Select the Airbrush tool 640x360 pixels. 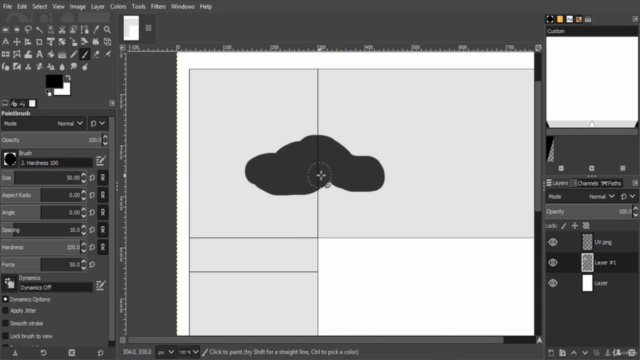(107, 54)
